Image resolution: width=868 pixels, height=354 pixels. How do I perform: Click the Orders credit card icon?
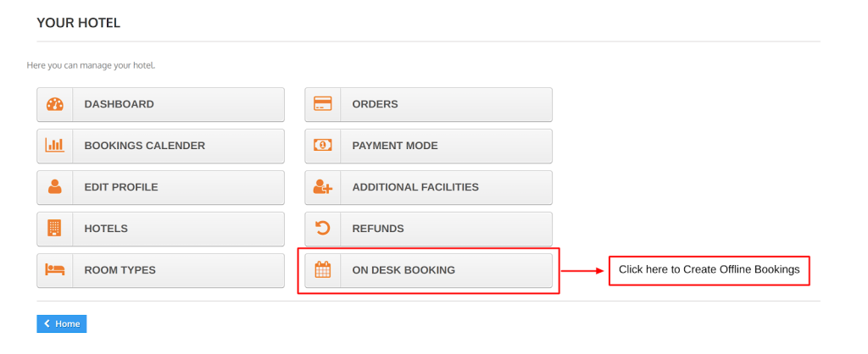(x=323, y=104)
